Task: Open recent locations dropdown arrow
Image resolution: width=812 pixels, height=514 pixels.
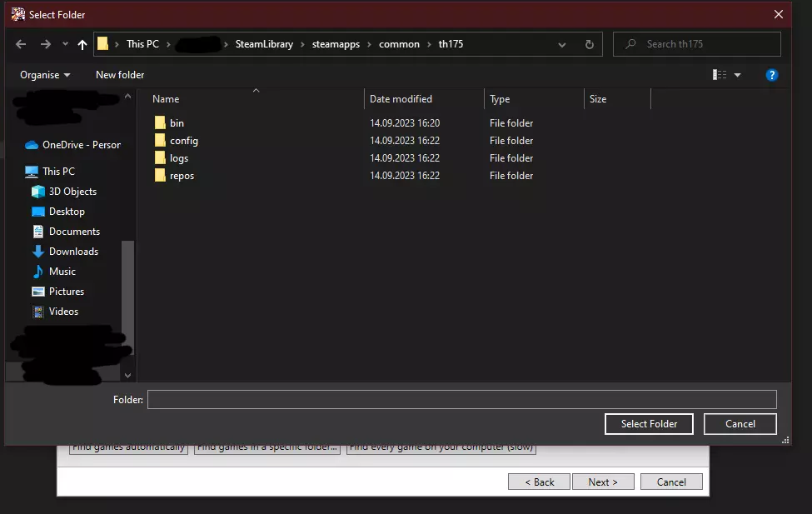Action: click(65, 44)
